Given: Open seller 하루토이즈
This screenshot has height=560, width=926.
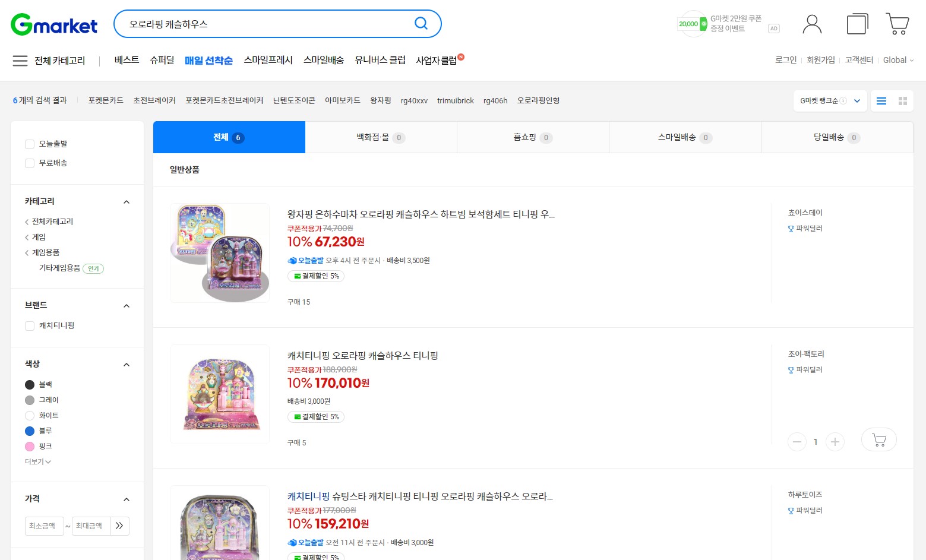Looking at the screenshot, I should coord(805,495).
